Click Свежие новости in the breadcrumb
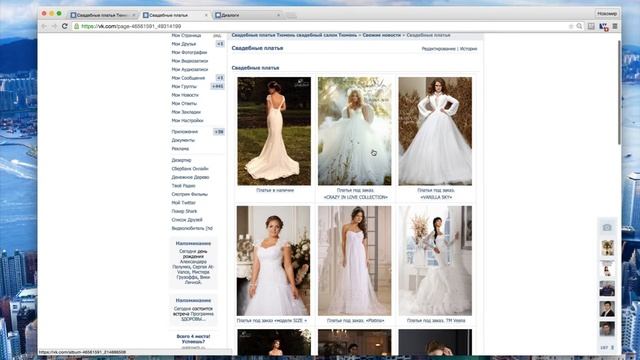The image size is (640, 360). click(382, 36)
